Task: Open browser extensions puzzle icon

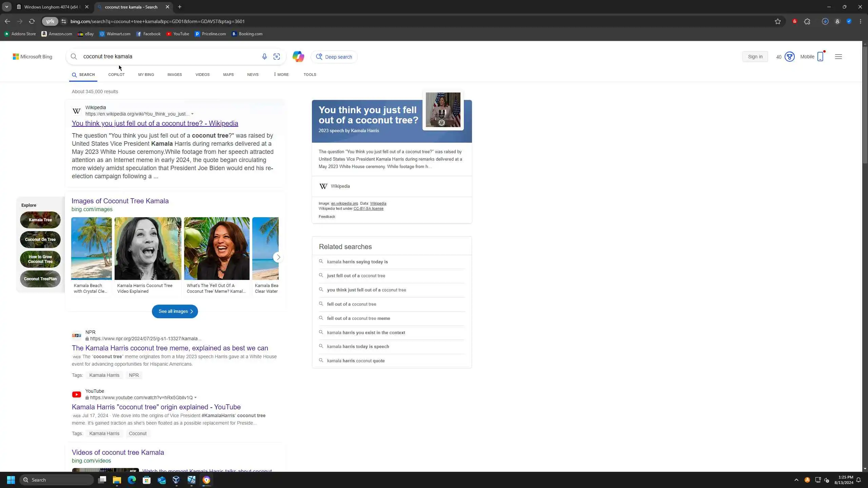Action: pos(807,21)
